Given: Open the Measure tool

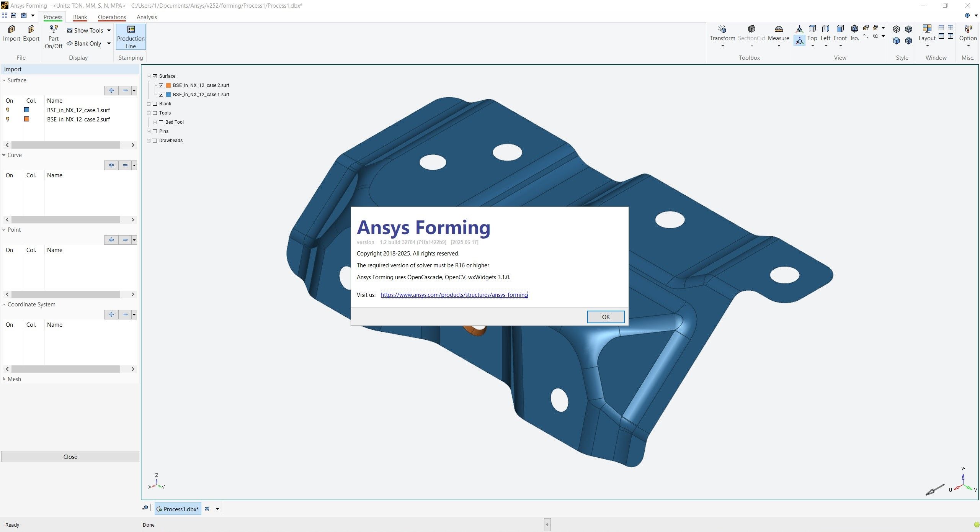Looking at the screenshot, I should point(779,34).
